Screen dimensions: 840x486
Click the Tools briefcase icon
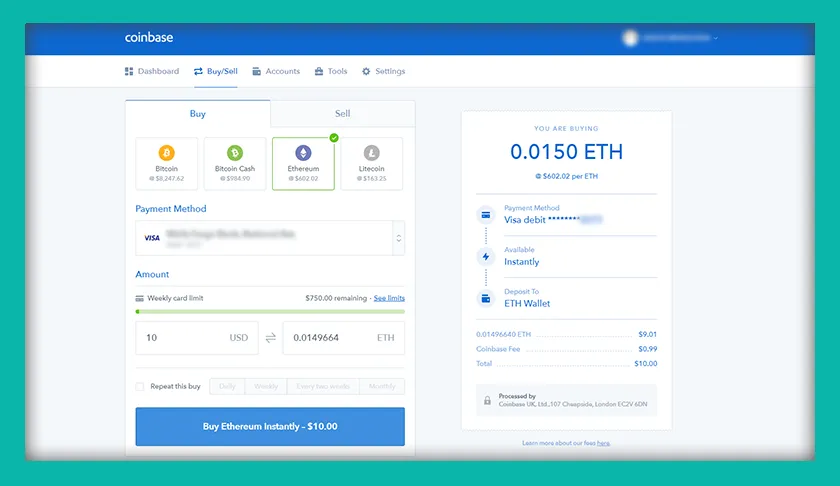coord(319,71)
